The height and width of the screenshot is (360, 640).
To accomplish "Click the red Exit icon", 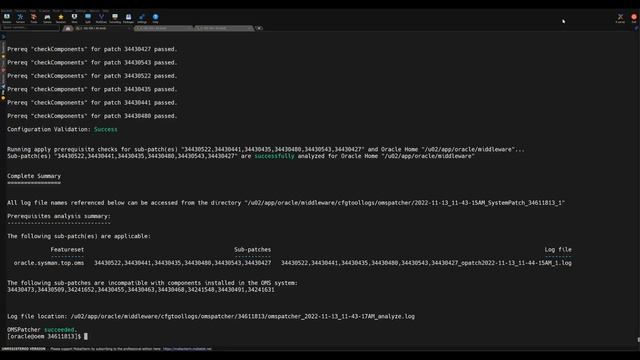I will coord(634,18).
